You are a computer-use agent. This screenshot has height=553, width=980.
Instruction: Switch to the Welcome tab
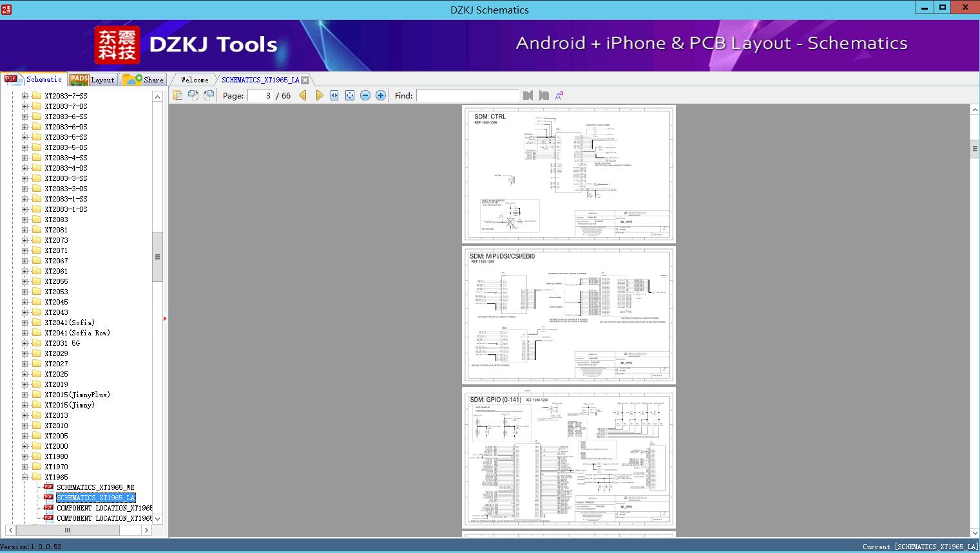[195, 80]
